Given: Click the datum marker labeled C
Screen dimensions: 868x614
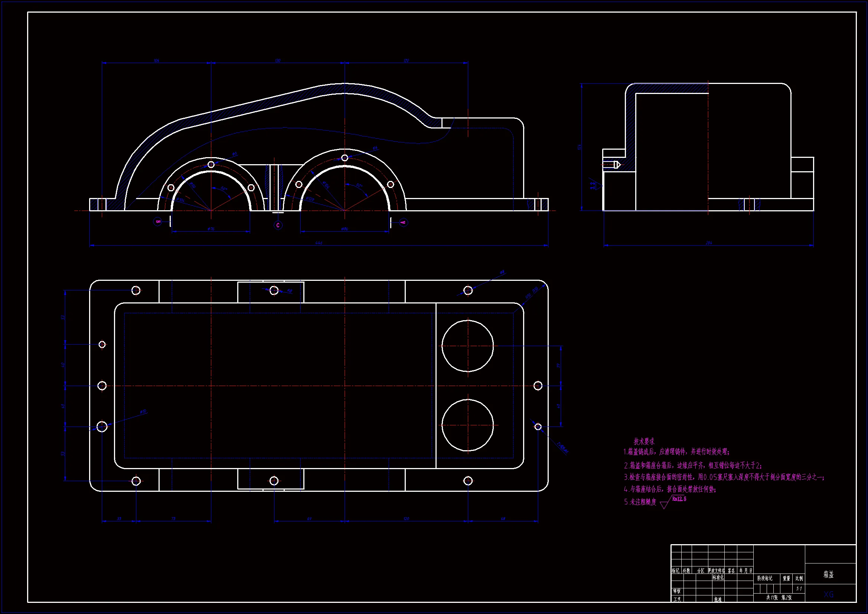Looking at the screenshot, I should tap(278, 225).
